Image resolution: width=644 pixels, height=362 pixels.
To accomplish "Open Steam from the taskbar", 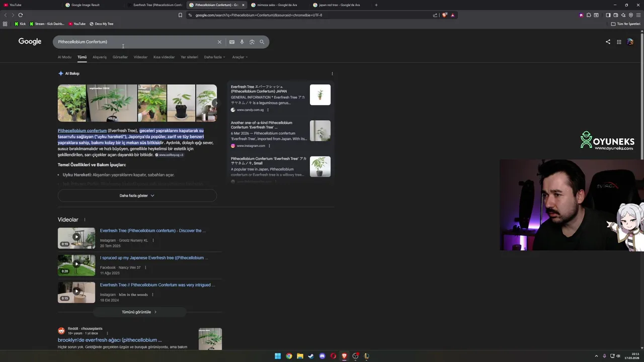I will pos(311,356).
